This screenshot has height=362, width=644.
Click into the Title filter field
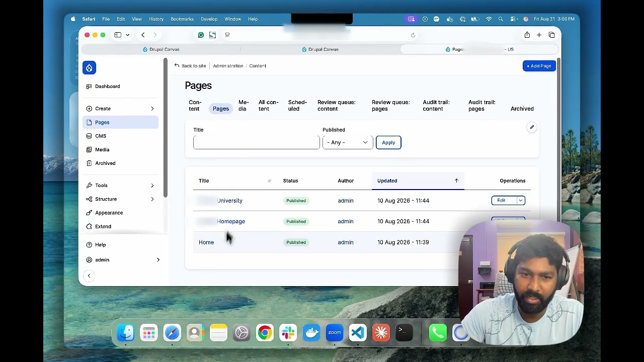point(256,142)
